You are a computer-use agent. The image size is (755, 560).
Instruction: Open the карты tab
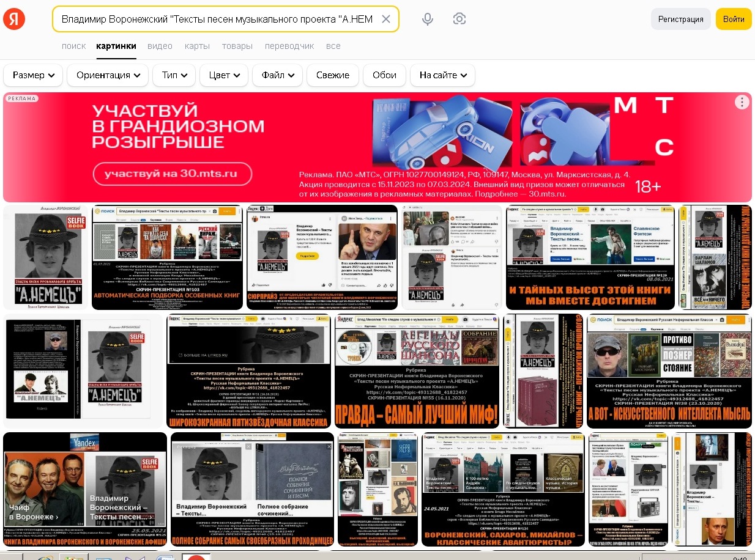(x=197, y=46)
